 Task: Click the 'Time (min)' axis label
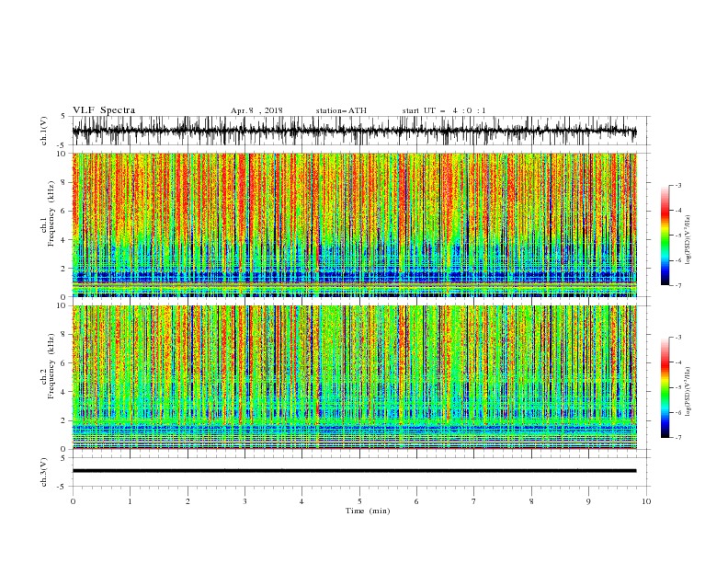tap(368, 511)
